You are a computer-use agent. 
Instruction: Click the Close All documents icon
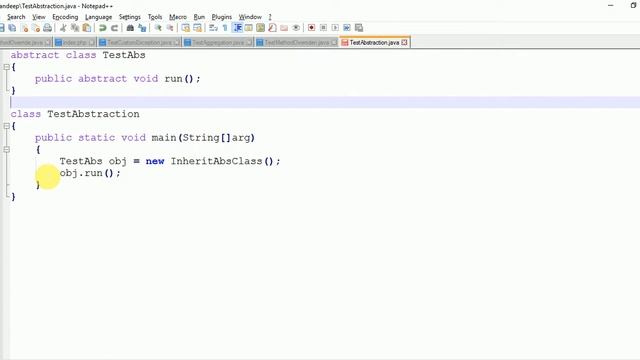[x=36, y=28]
